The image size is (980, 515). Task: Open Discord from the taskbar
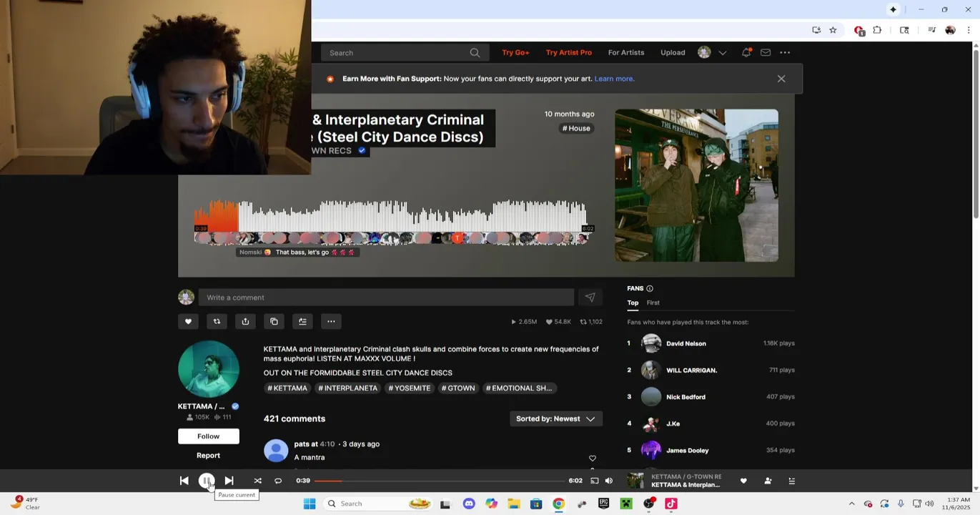pyautogui.click(x=469, y=504)
